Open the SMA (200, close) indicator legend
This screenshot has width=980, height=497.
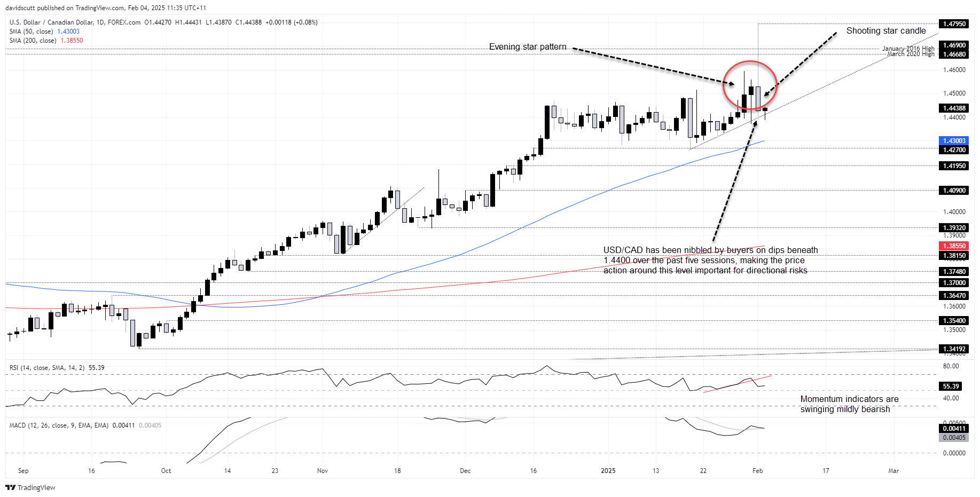tap(46, 41)
